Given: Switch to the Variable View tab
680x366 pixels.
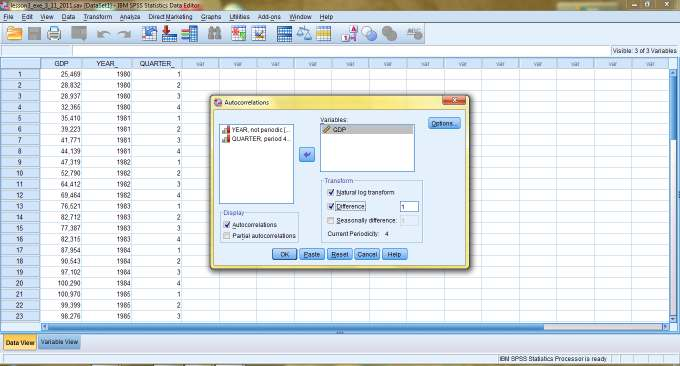Looking at the screenshot, I should coord(59,342).
